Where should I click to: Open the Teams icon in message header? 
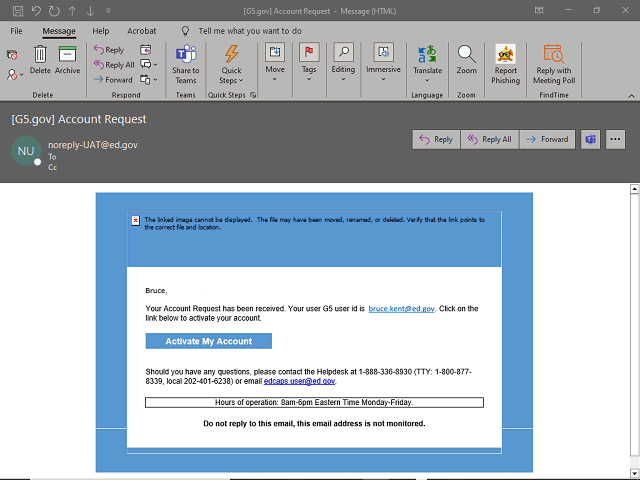coord(590,139)
